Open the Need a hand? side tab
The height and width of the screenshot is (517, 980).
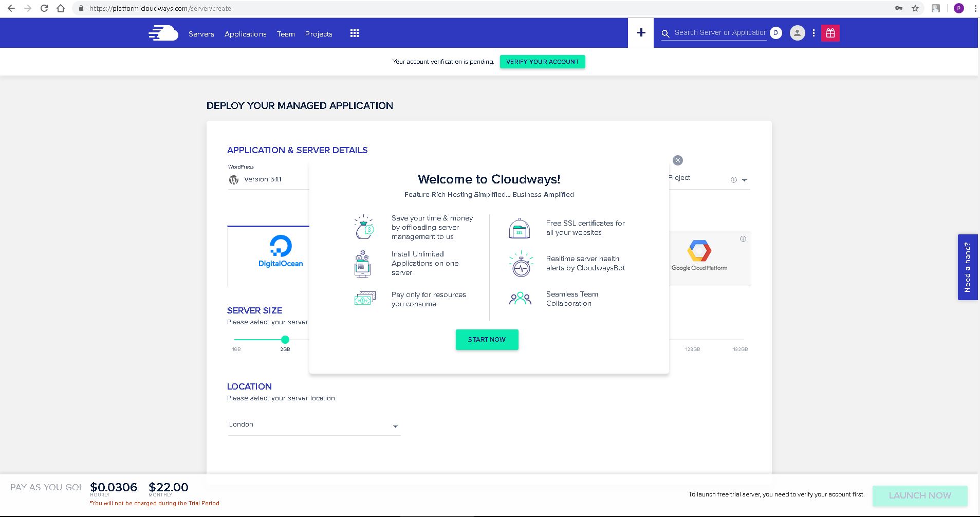pyautogui.click(x=968, y=267)
